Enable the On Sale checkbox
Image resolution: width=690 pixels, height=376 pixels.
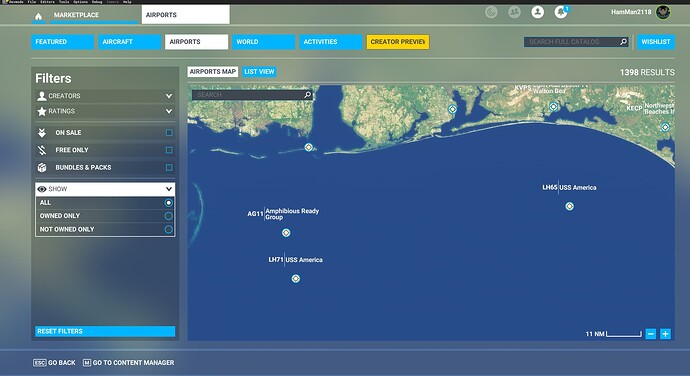click(x=169, y=133)
